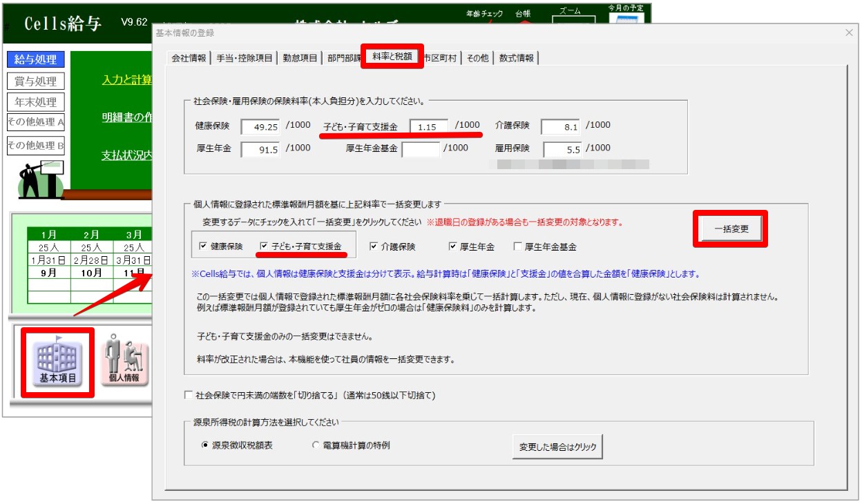Screen dimensions: 862x504
Task: Enable the 厚生年金基金 checkbox
Action: [517, 246]
